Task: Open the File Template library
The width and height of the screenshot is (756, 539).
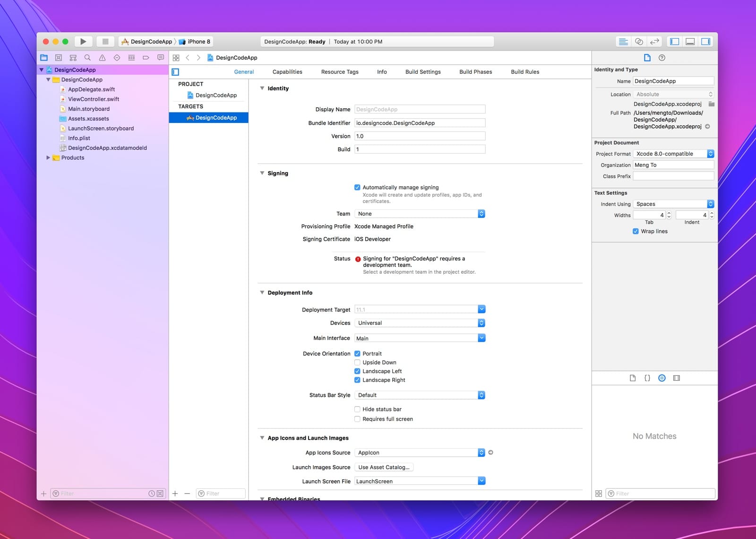Action: coord(633,378)
